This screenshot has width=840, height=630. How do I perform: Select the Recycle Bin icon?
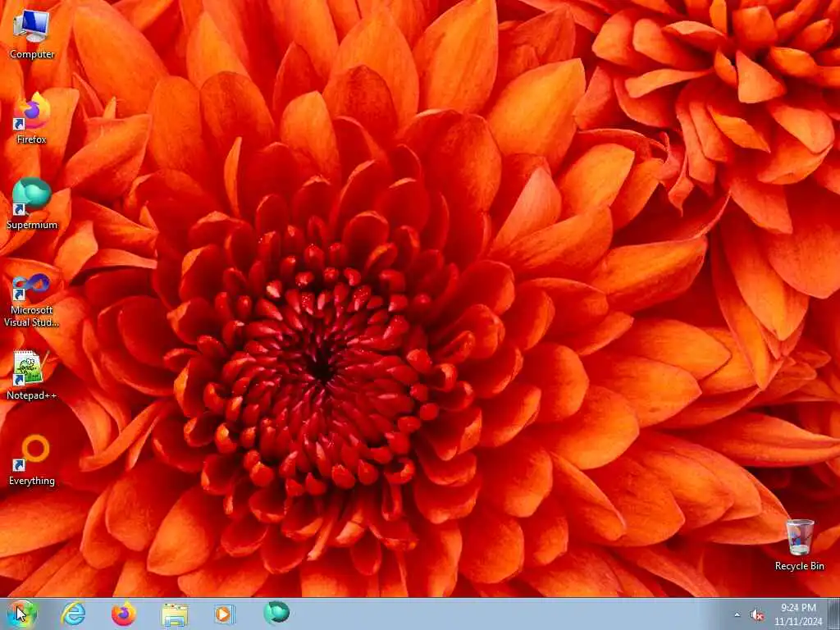[799, 545]
